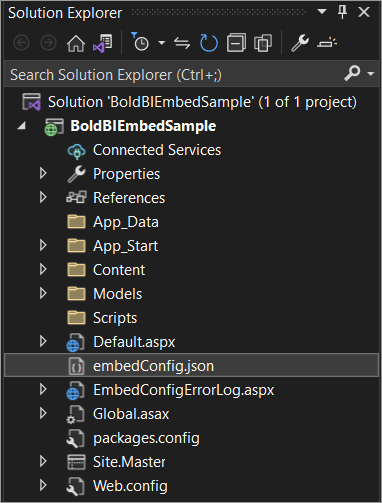Click the Web.config wrench file icon
Viewport: 382px width, 503px height.
[75, 486]
